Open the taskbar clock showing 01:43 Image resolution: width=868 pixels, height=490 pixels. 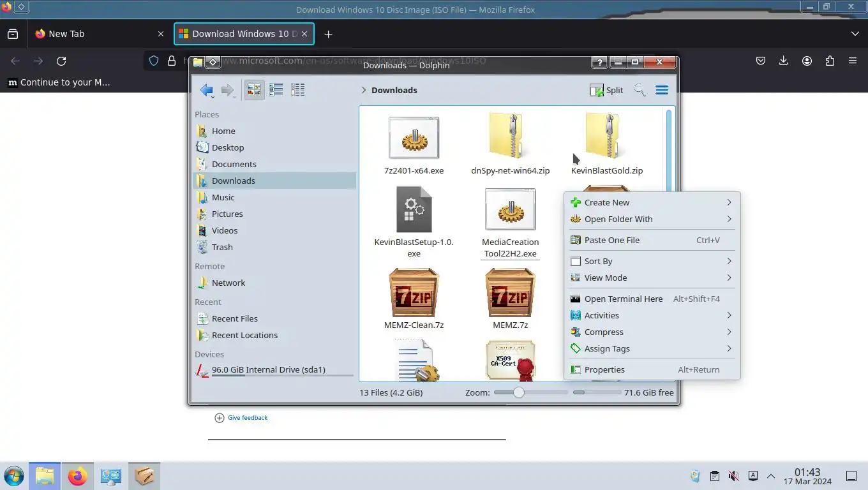pyautogui.click(x=807, y=476)
